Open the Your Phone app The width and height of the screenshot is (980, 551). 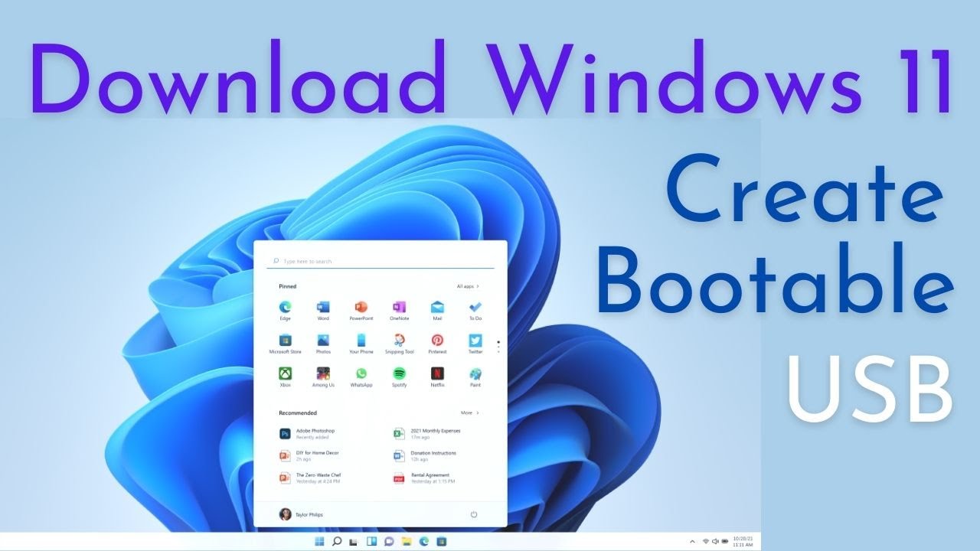(361, 344)
